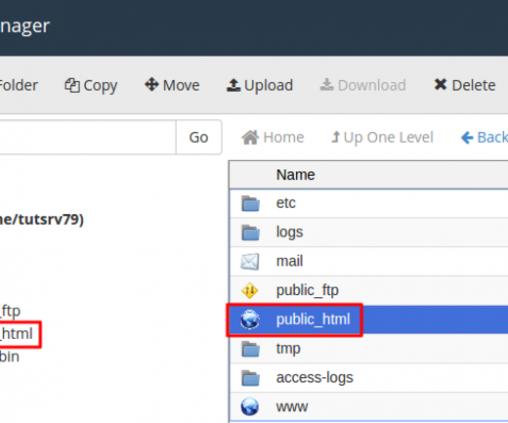The height and width of the screenshot is (423, 508).
Task: Delete the selected item using the Delete button
Action: tap(465, 85)
